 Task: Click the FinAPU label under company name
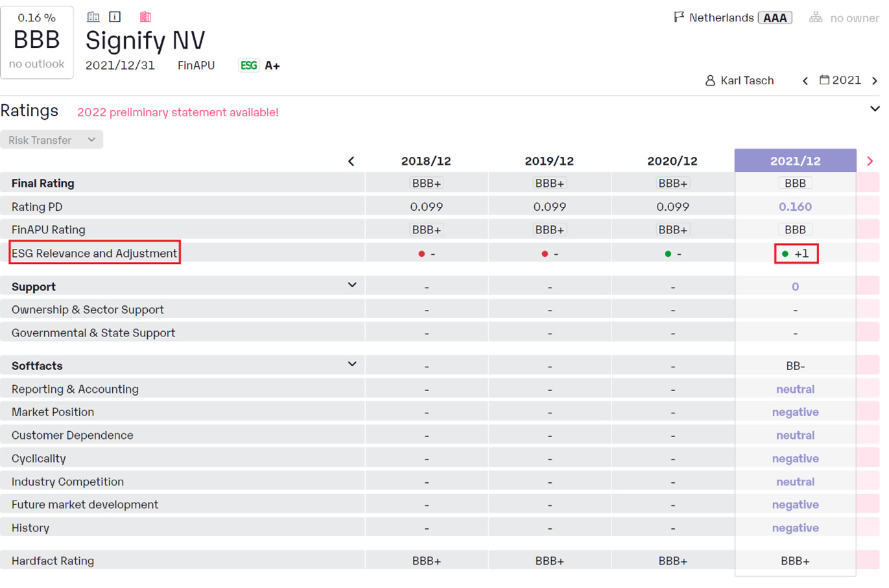pos(196,65)
